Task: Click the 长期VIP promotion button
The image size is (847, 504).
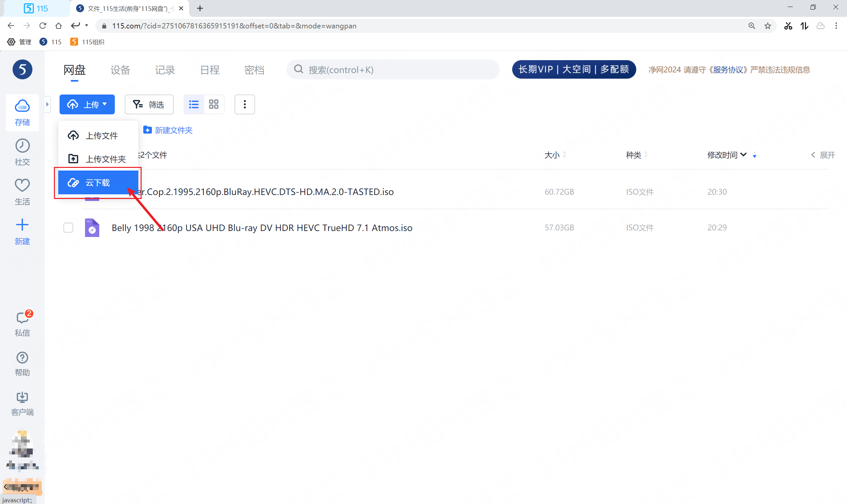Action: (574, 70)
